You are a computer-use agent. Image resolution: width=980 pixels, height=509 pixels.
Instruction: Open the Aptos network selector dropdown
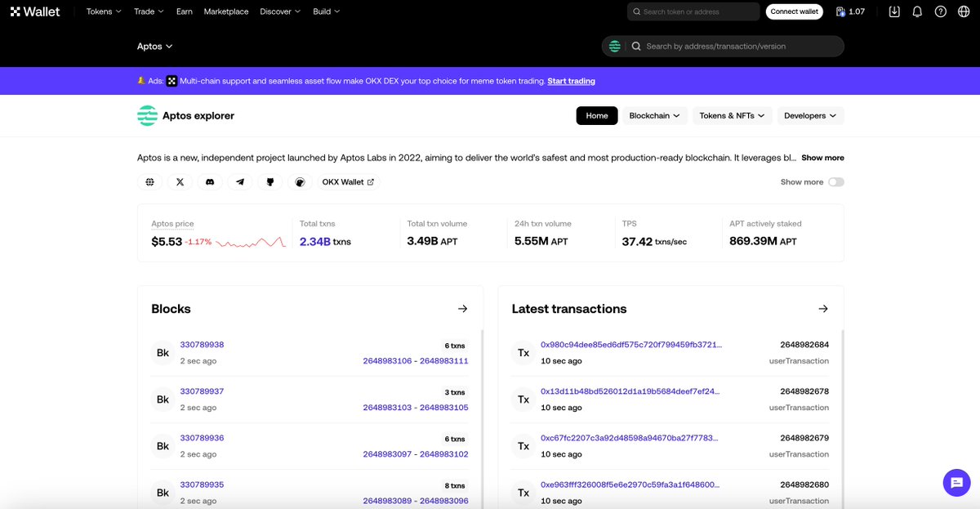[x=155, y=47]
